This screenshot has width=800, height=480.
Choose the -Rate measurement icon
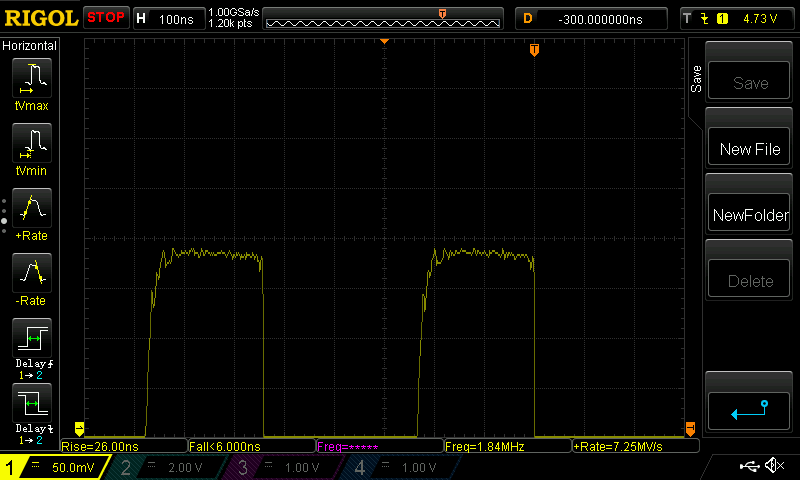(x=32, y=273)
